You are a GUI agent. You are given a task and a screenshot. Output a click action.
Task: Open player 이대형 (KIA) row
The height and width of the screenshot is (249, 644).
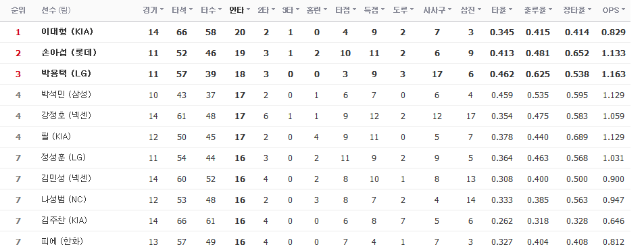pos(315,32)
